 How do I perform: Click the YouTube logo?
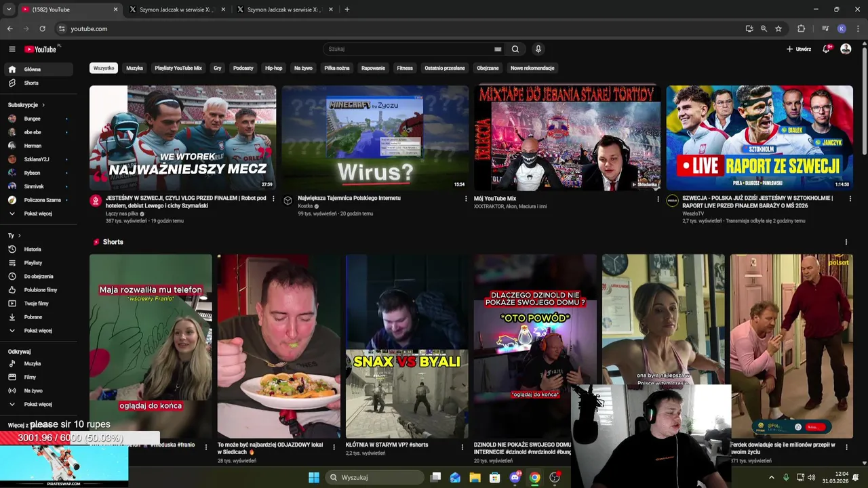(x=41, y=49)
